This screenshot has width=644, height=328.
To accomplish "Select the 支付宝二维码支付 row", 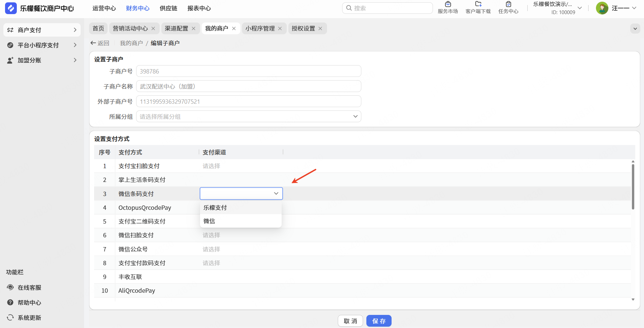I will click(362, 221).
